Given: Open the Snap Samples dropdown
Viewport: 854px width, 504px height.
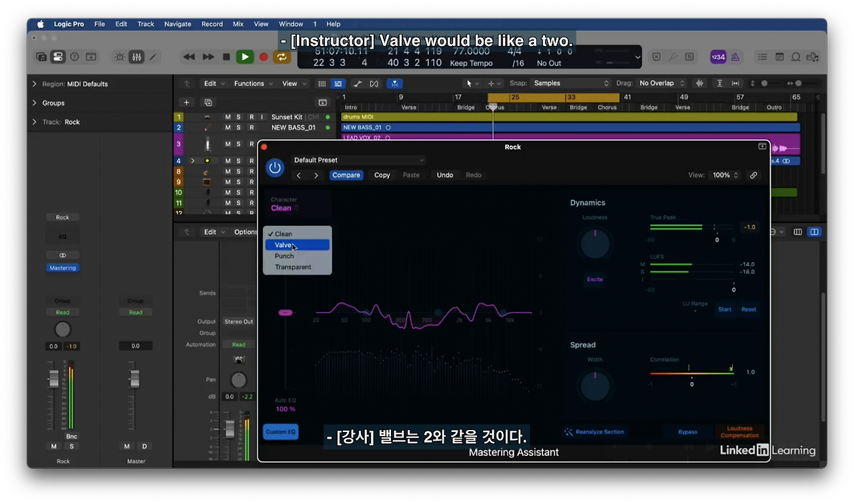Looking at the screenshot, I should click(570, 83).
